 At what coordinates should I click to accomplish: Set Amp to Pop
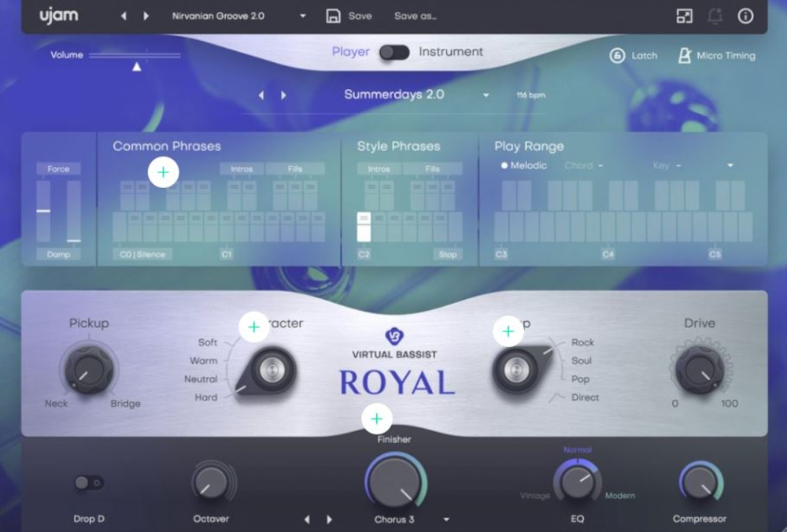pos(580,379)
